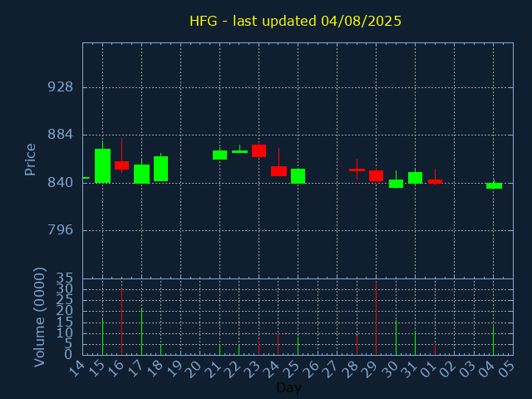
Task: Select the green candlestick for day 25
Action: [298, 176]
